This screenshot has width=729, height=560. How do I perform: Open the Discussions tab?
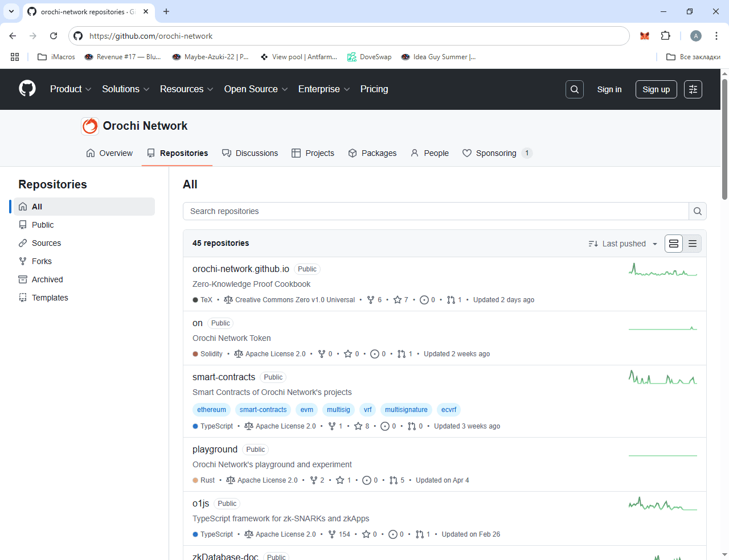(x=250, y=153)
